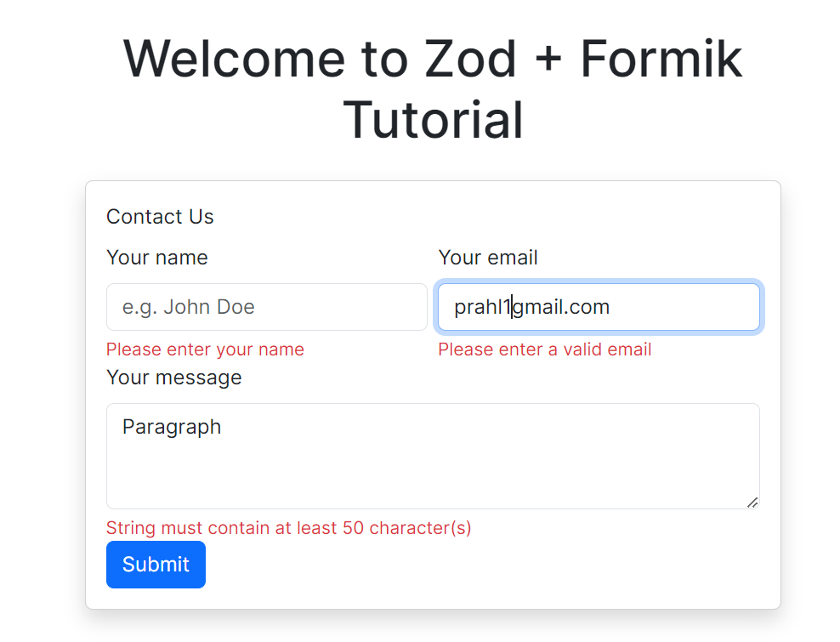Click the "Please enter a valid email" error
Viewport: 840px width, 642px height.
click(x=545, y=349)
